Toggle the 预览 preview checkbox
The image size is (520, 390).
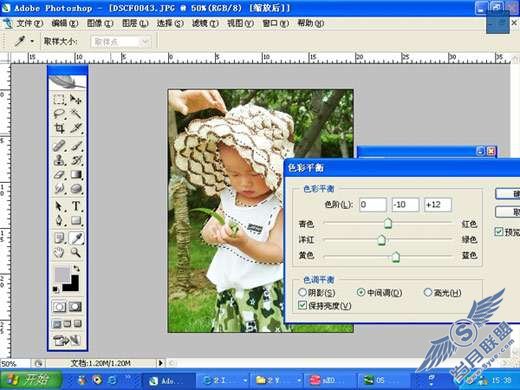pos(498,231)
